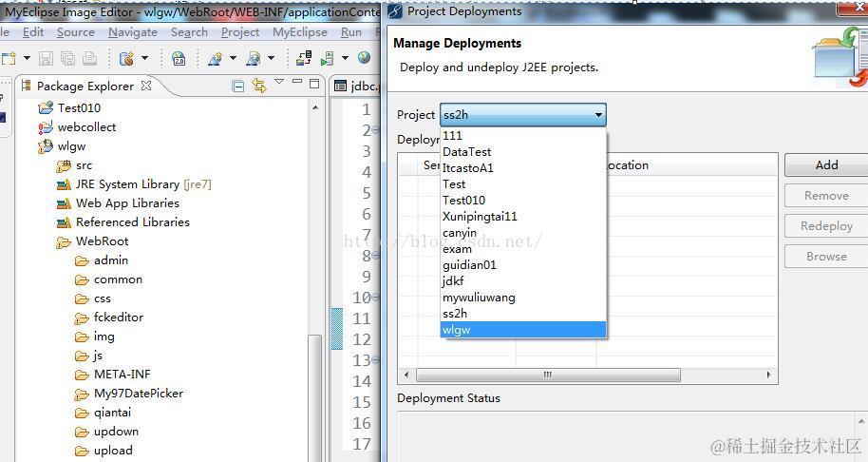Choose Xunipingtai11 in the project dropdown list
The height and width of the screenshot is (462, 868).
pyautogui.click(x=523, y=217)
